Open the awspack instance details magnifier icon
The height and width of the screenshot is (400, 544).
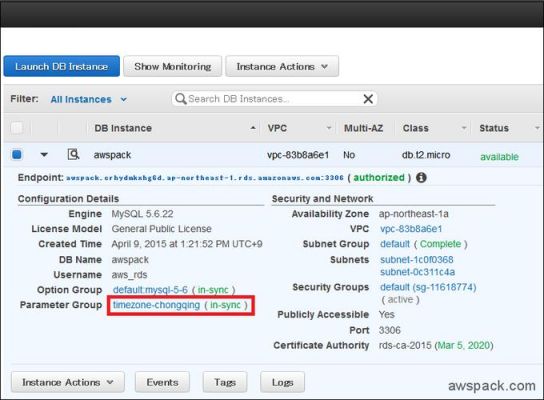(73, 154)
